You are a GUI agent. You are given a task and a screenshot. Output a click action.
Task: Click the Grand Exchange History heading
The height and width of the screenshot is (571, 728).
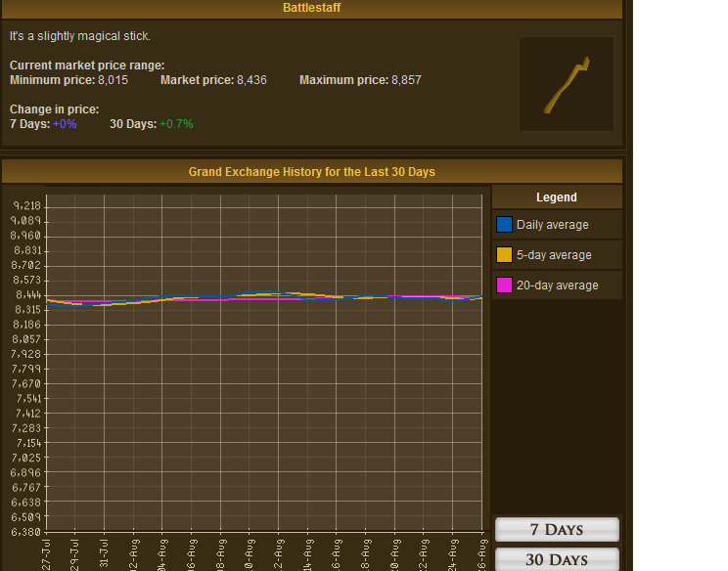click(x=312, y=172)
